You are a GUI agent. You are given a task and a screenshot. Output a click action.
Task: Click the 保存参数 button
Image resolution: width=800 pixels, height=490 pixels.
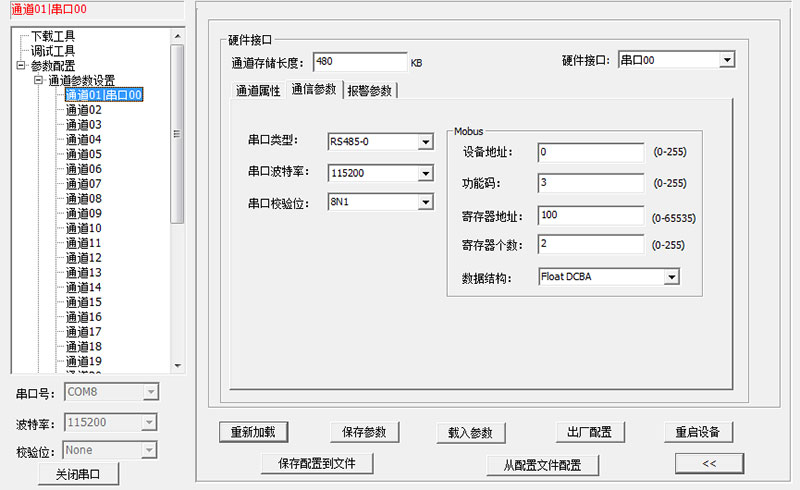tap(364, 432)
